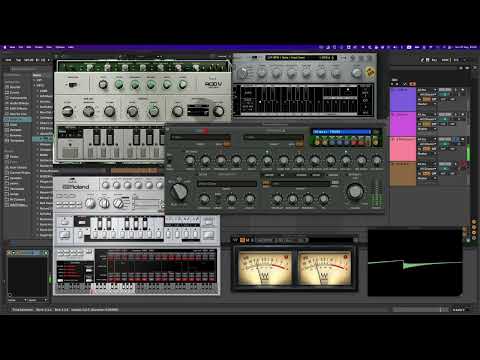Click the large pointer knob on the dark synth
The height and width of the screenshot is (360, 480).
tap(179, 191)
